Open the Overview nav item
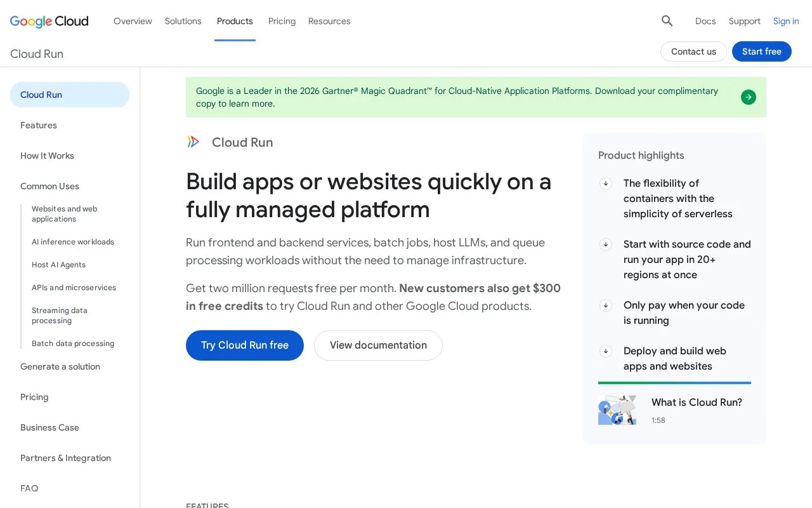812x508 pixels. click(x=133, y=21)
